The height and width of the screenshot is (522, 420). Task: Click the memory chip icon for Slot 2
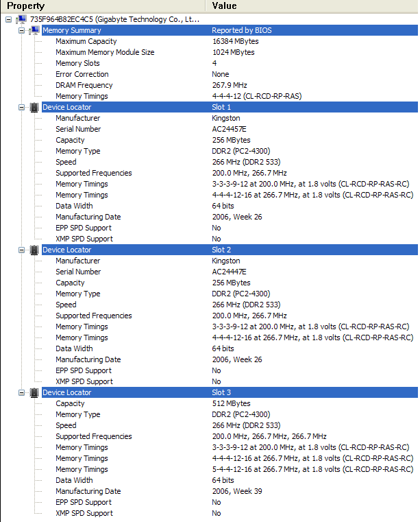34,250
